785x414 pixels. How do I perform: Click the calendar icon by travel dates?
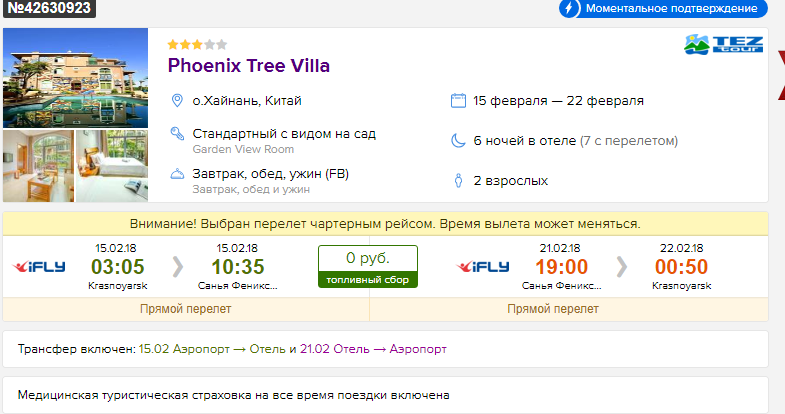tap(458, 101)
